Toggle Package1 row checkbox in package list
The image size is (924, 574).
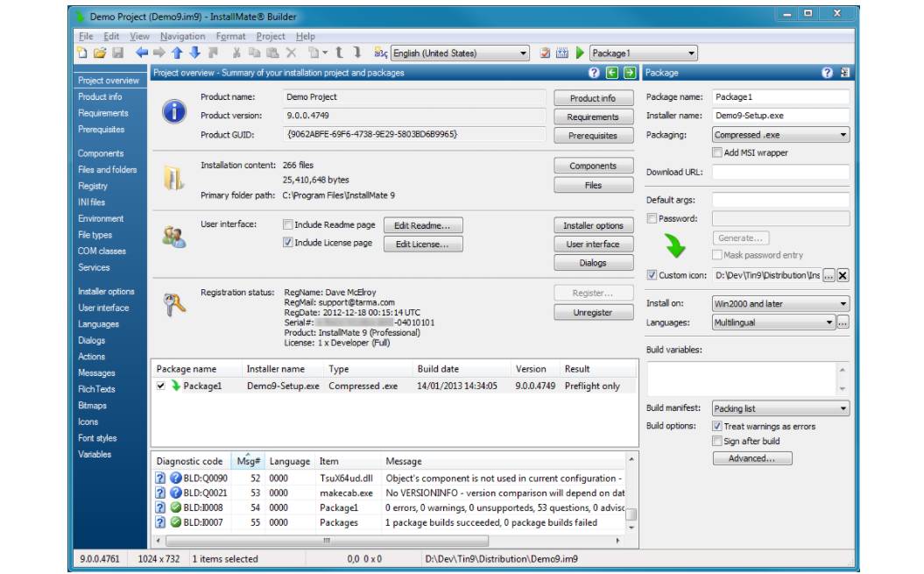tap(161, 386)
